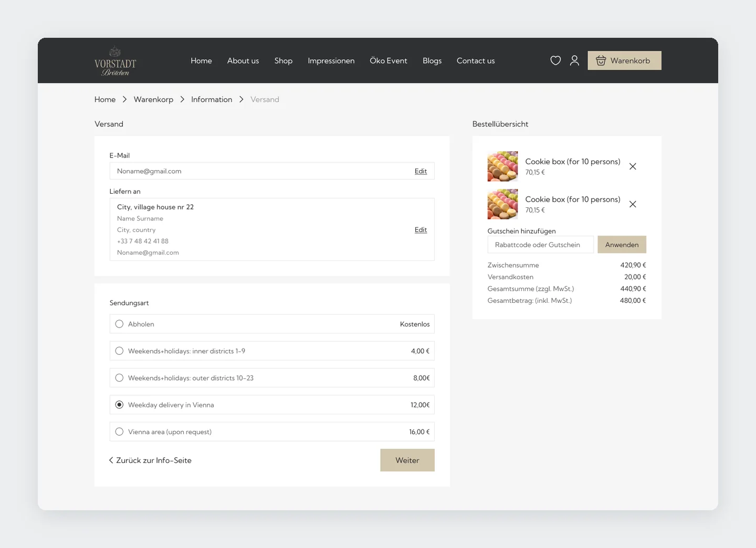Image resolution: width=756 pixels, height=548 pixels.
Task: Go to Home breadcrumb
Action: 105,99
